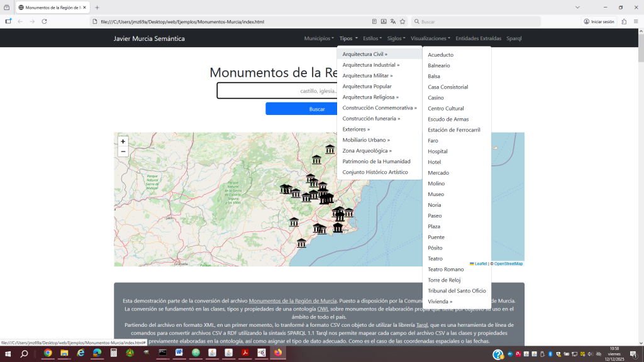This screenshot has width=644, height=362.
Task: Choose Patrimonio de la Humanidad
Action: pyautogui.click(x=376, y=162)
